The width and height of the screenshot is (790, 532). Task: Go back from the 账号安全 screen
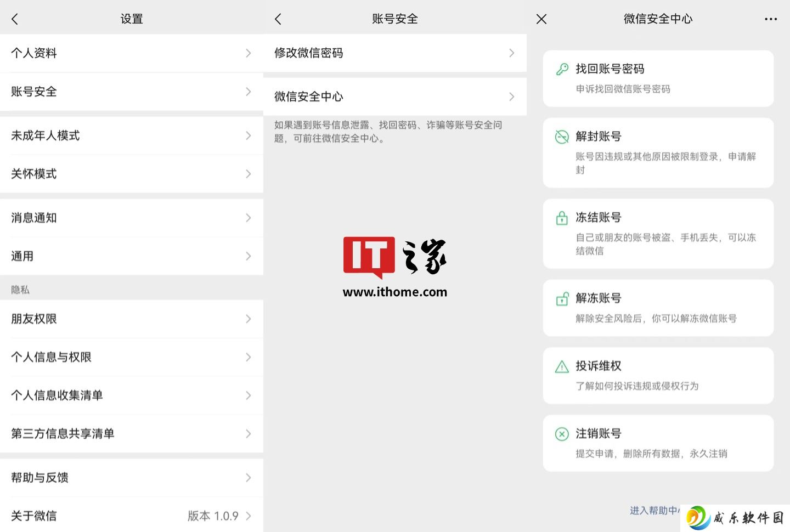pos(278,19)
